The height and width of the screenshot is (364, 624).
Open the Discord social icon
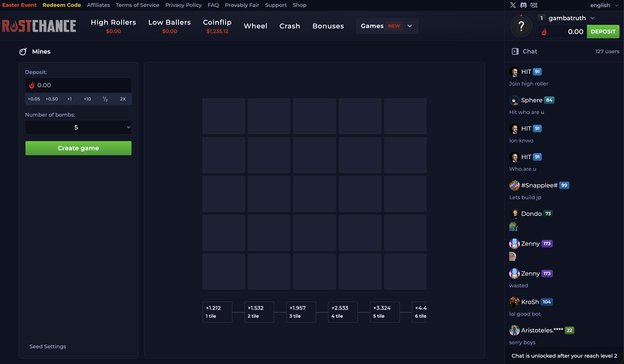click(523, 5)
